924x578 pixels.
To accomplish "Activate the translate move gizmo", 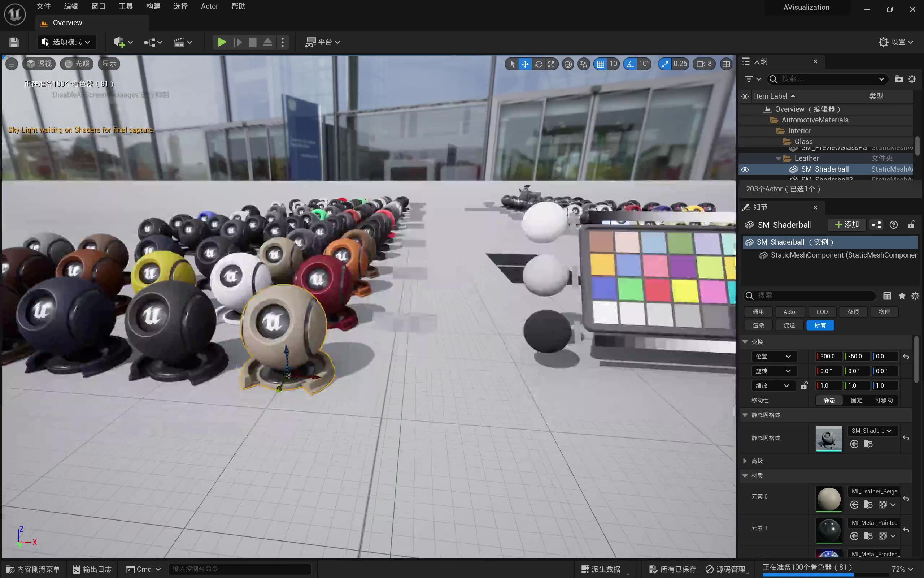I will click(x=526, y=64).
